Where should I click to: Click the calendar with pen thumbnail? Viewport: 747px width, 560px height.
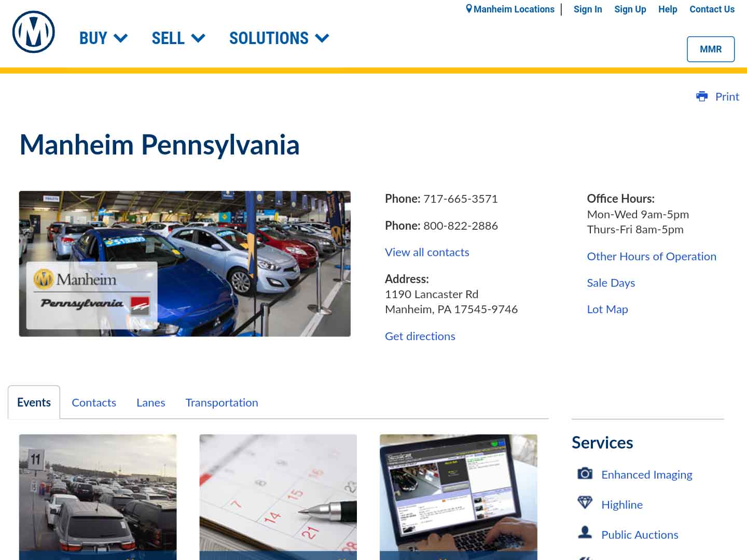pyautogui.click(x=278, y=497)
